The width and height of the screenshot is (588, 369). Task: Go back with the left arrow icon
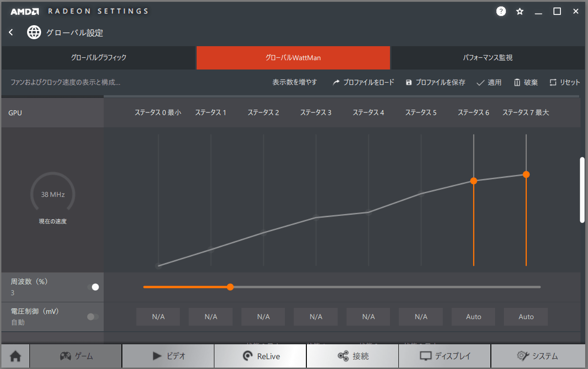point(11,32)
